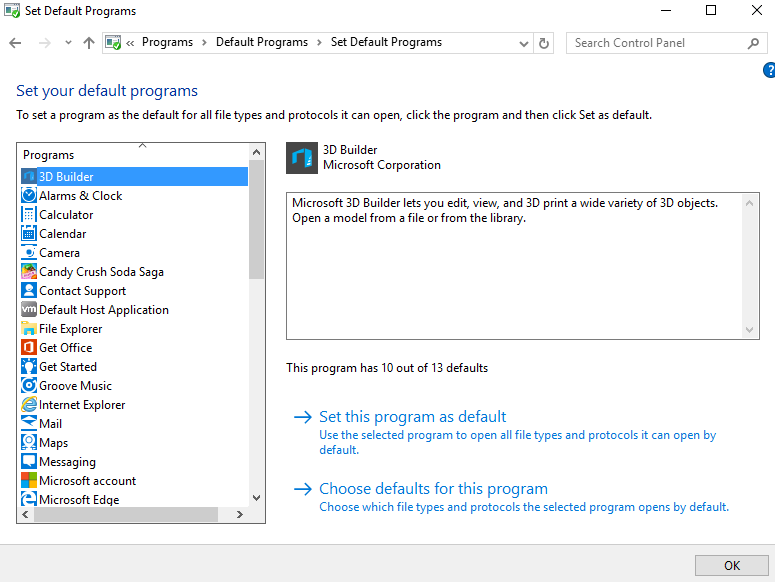Click programs list scroll left arrow
This screenshot has height=582, width=775.
click(x=25, y=514)
